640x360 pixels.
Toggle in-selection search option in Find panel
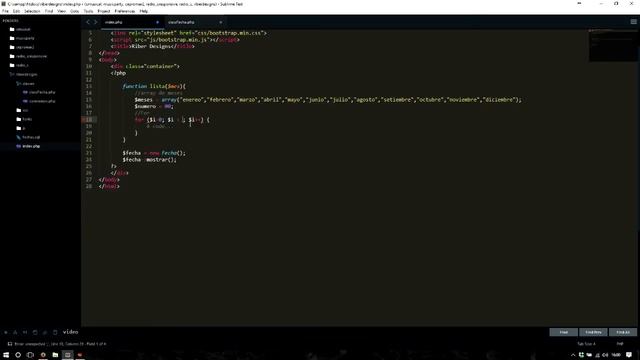pos(45,332)
